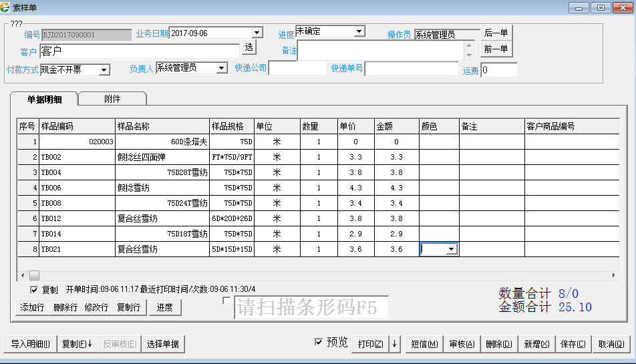Screen dimensions: 636x364
Task: Click the 单价 column header
Action: coord(356,126)
